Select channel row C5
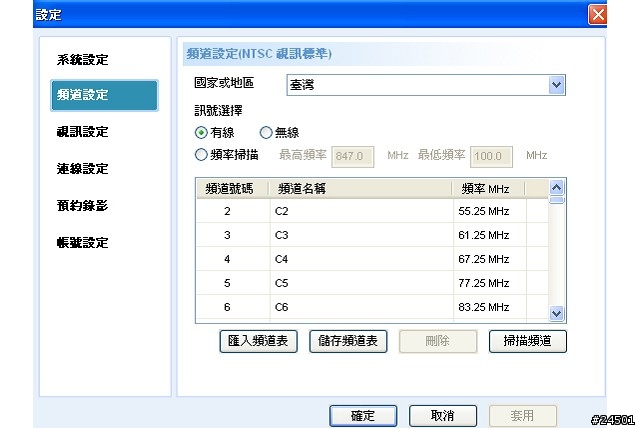The width and height of the screenshot is (640, 428). click(372, 283)
